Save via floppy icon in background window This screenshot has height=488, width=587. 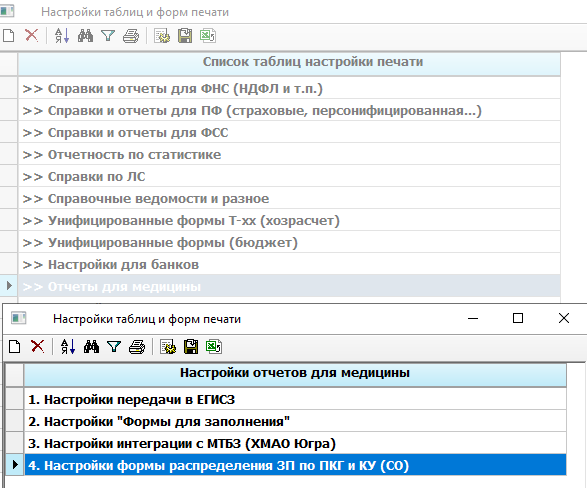click(x=185, y=36)
